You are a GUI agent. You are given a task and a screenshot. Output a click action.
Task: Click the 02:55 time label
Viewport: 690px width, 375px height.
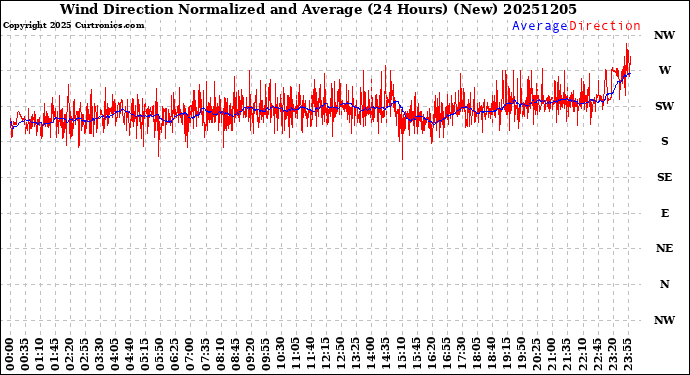click(x=85, y=354)
